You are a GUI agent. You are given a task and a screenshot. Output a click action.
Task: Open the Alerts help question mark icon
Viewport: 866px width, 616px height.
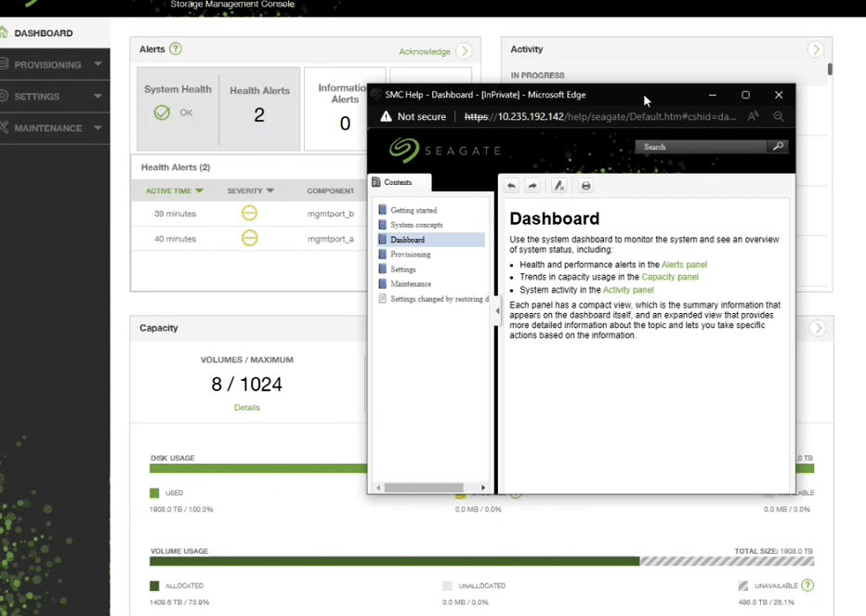pos(175,48)
